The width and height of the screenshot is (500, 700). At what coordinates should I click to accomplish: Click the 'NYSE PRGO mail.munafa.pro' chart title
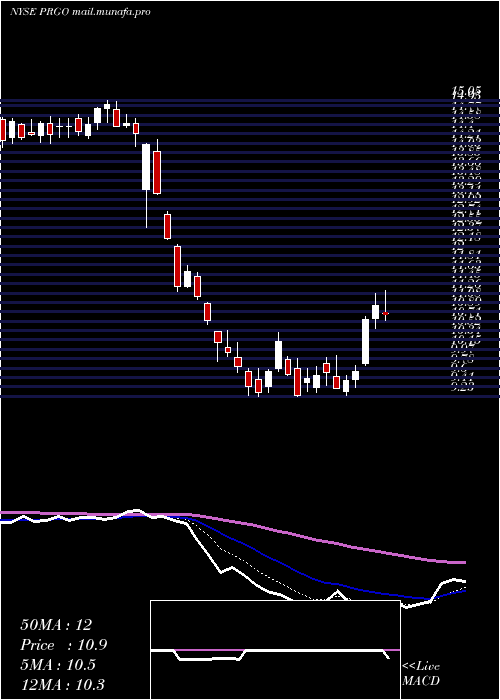pos(80,12)
